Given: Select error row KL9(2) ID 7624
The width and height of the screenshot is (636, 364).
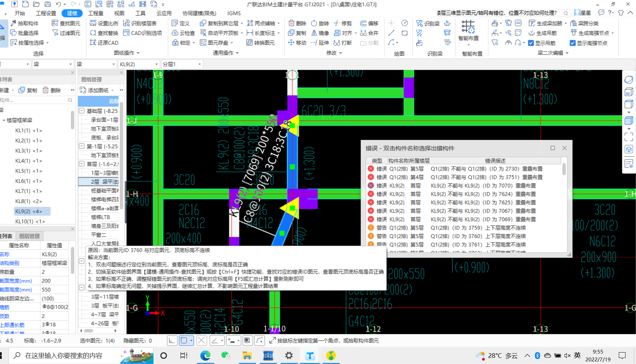Looking at the screenshot, I should tap(464, 194).
